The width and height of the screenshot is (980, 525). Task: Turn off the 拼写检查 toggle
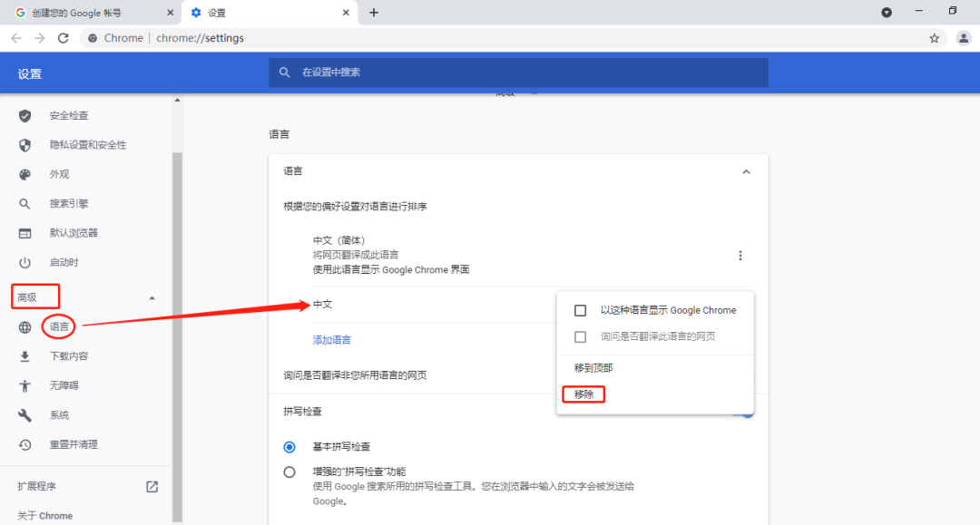pyautogui.click(x=746, y=411)
